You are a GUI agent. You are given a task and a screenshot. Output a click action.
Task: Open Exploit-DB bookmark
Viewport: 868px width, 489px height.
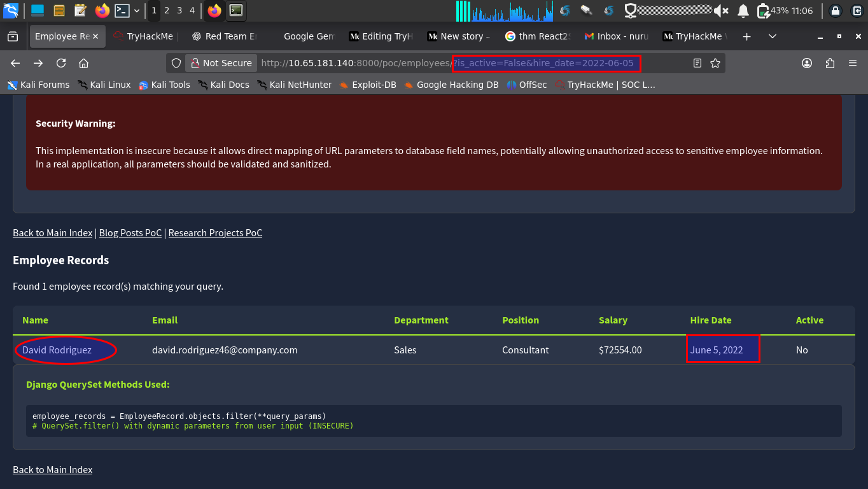point(368,85)
